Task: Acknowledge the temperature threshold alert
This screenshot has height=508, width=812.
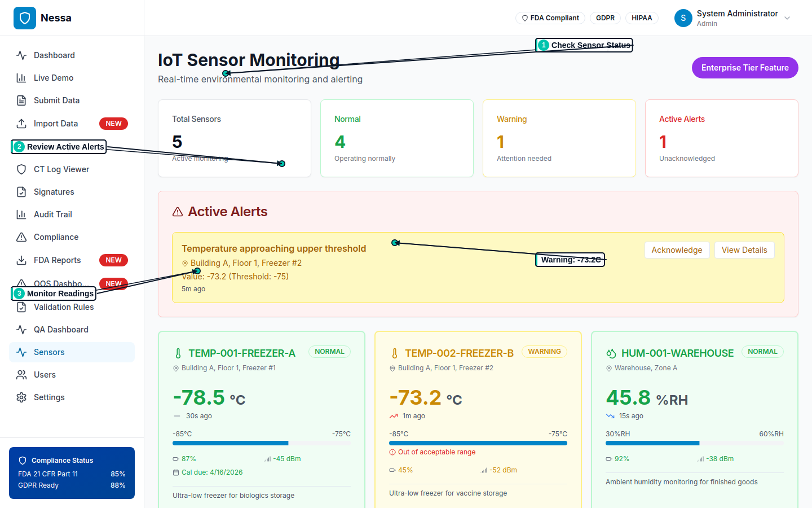Action: tap(677, 249)
